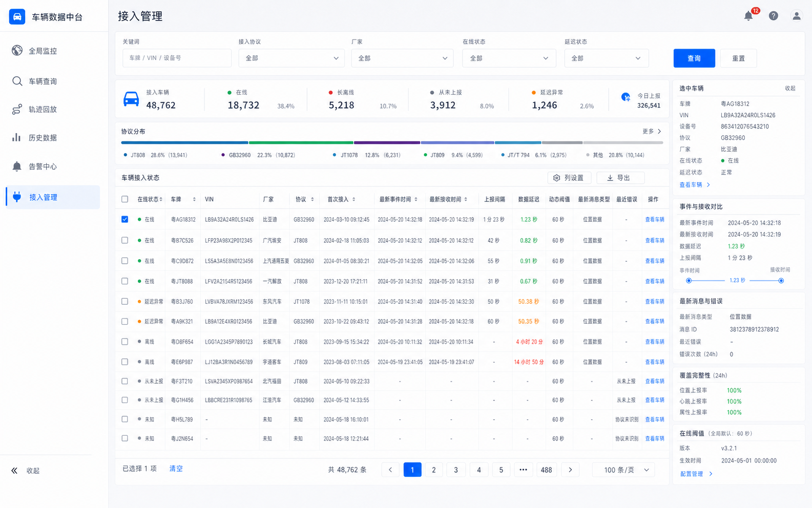812x508 pixels.
Task: Click the blue 查询 button
Action: [x=694, y=58]
